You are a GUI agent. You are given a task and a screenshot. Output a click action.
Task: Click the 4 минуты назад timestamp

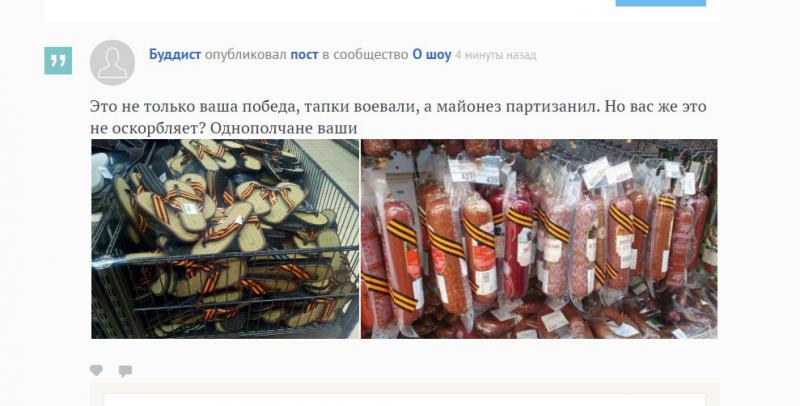[x=495, y=55]
